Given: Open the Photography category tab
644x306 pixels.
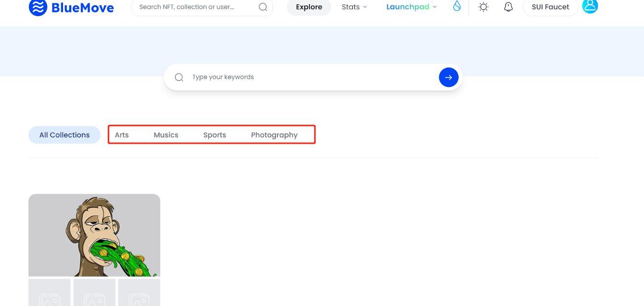Looking at the screenshot, I should click(x=274, y=135).
